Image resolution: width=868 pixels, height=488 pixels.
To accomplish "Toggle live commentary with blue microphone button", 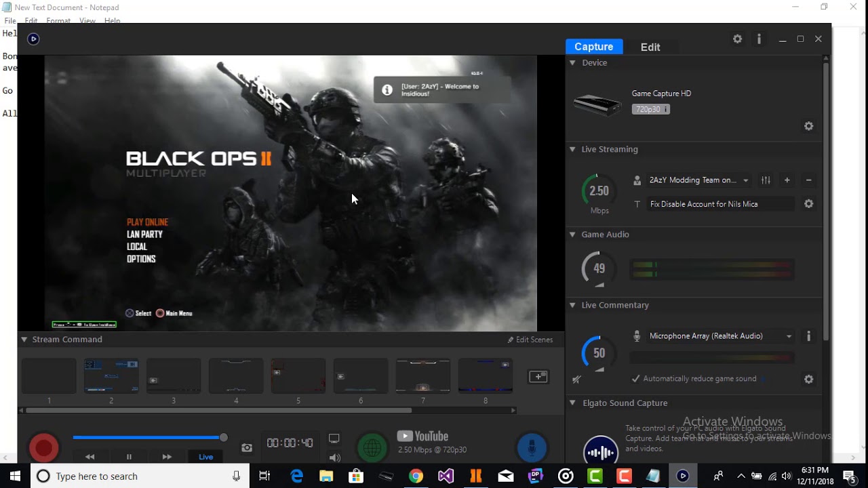I will (x=532, y=447).
